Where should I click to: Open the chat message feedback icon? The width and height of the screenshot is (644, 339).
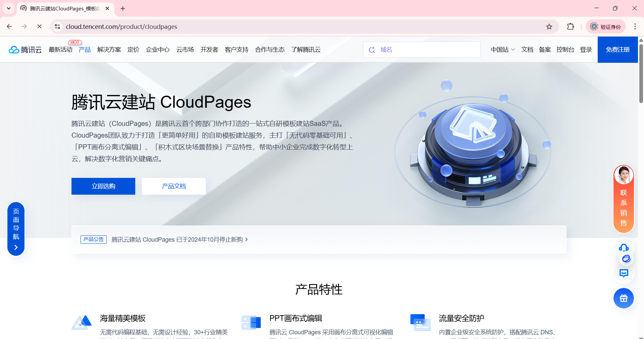tap(624, 273)
